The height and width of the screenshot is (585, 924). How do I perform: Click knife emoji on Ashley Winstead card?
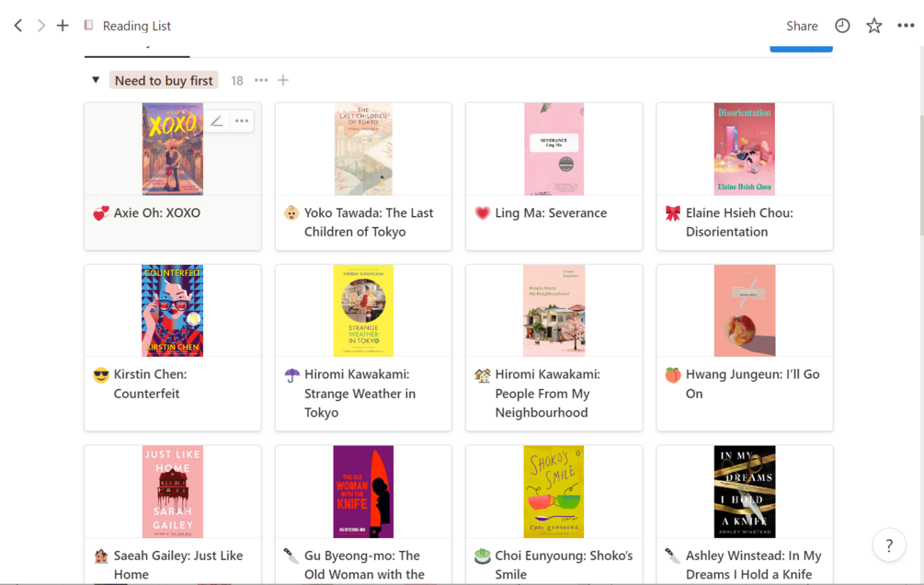click(672, 556)
